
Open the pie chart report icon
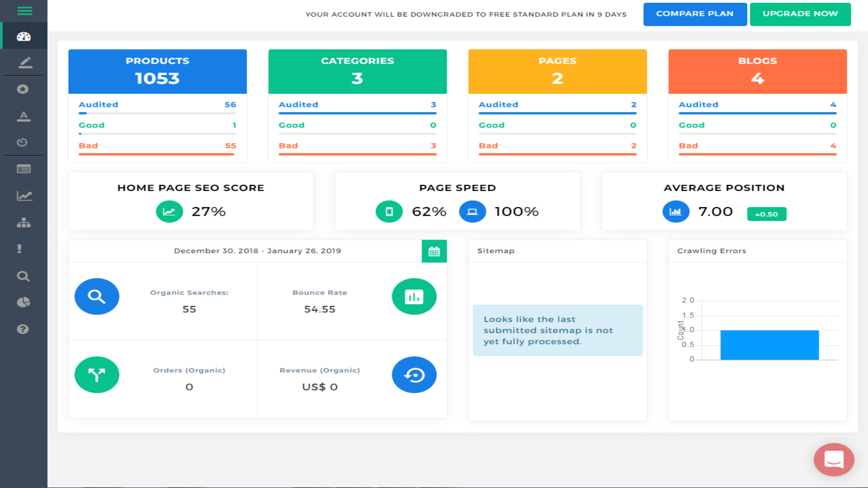click(23, 302)
